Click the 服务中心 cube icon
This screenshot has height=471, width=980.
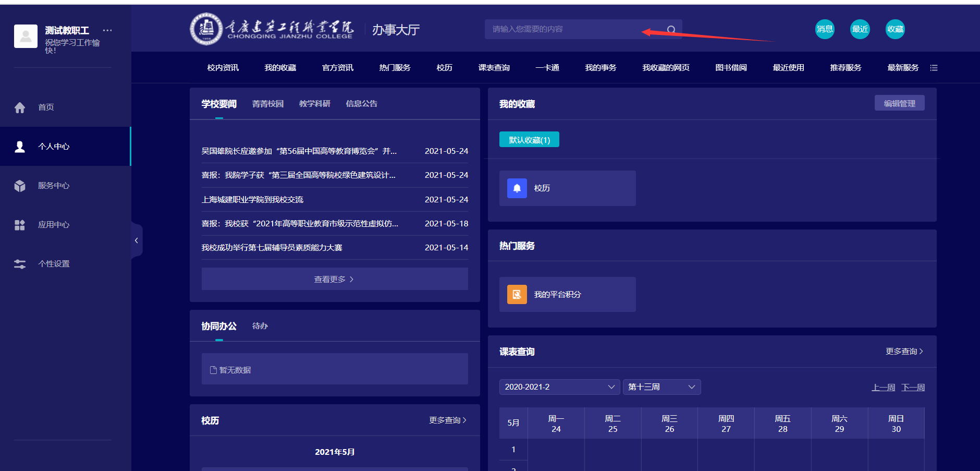pos(20,186)
